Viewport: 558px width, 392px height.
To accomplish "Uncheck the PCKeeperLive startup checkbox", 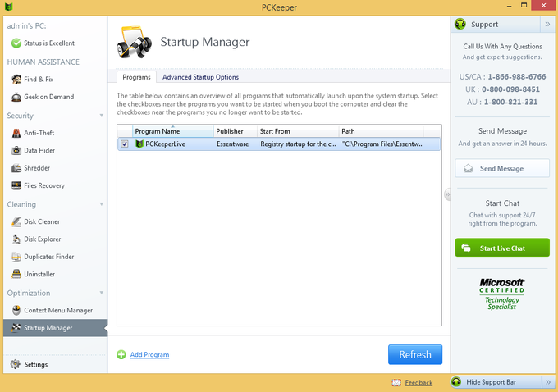I will click(125, 144).
